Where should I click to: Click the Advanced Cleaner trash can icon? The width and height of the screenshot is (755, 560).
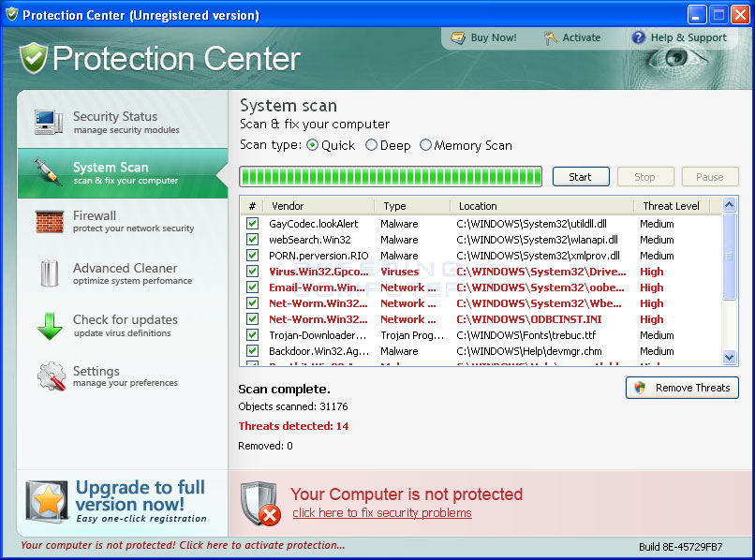(50, 273)
